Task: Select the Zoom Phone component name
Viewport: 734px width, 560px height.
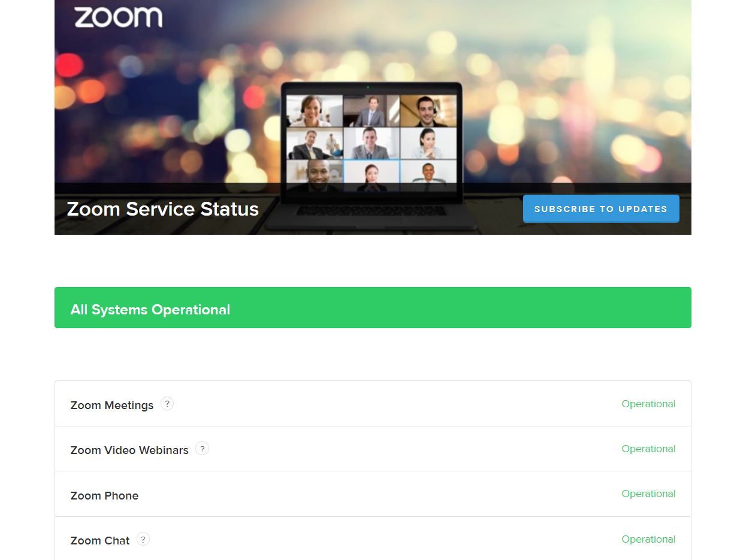Action: click(x=104, y=496)
